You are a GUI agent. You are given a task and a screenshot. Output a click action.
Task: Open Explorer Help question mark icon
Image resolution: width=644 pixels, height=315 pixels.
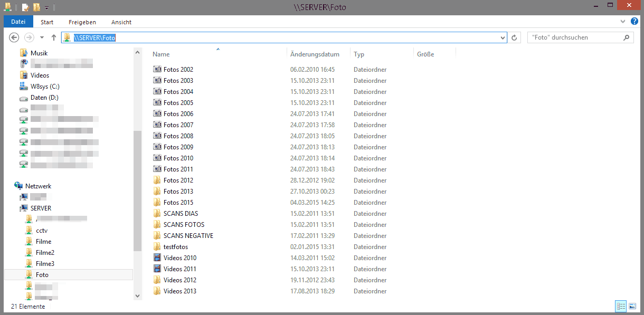tap(634, 22)
